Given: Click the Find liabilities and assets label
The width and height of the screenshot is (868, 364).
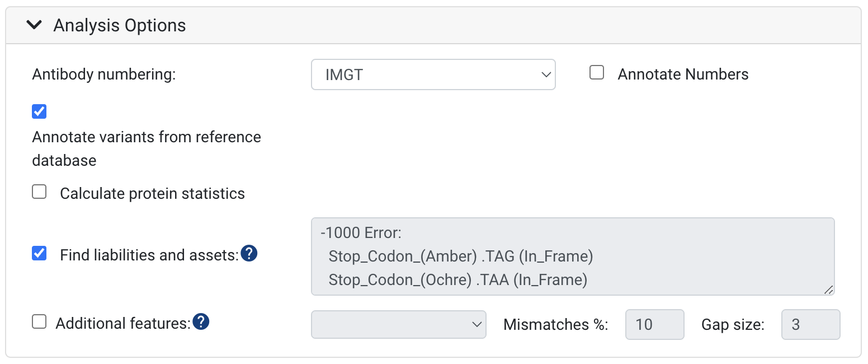Looking at the screenshot, I should (149, 255).
